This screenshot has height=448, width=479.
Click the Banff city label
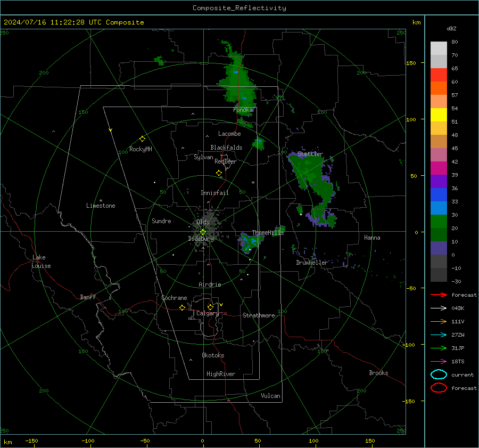click(x=88, y=297)
